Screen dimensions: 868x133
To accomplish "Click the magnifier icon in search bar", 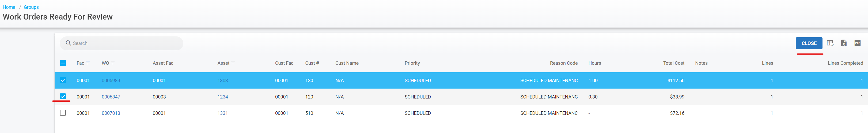I will pos(69,43).
